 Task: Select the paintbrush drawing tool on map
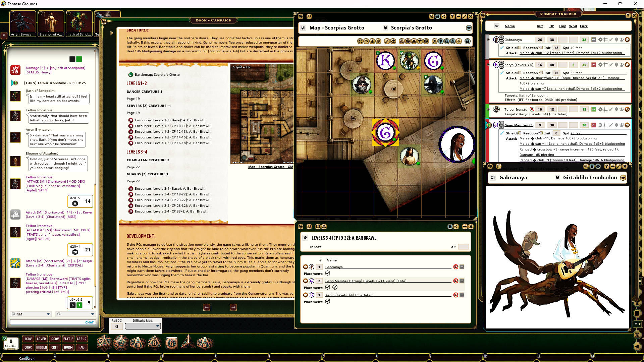pyautogui.click(x=387, y=41)
